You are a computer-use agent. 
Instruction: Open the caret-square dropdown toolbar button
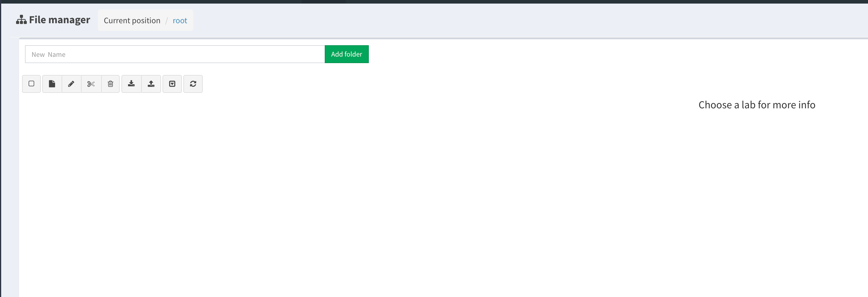tap(172, 84)
